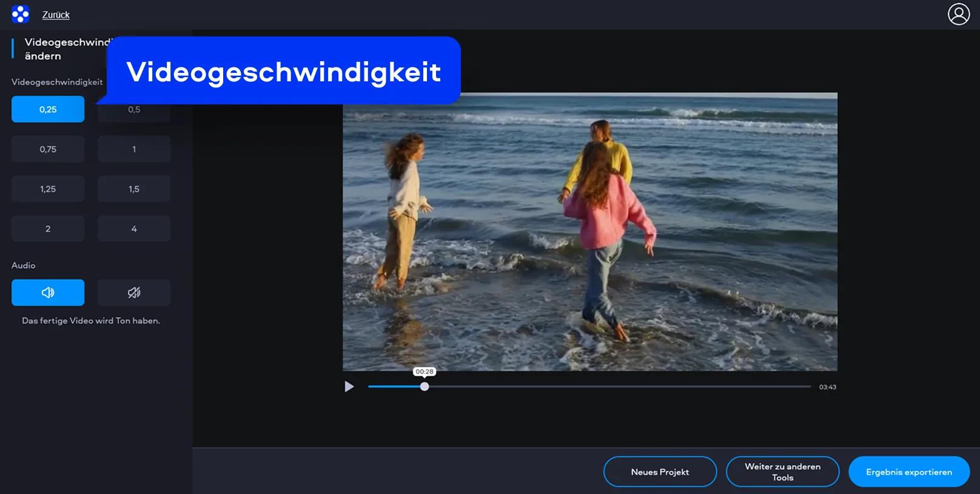Enable audio with the speaker icon
The width and height of the screenshot is (980, 494).
(x=48, y=293)
